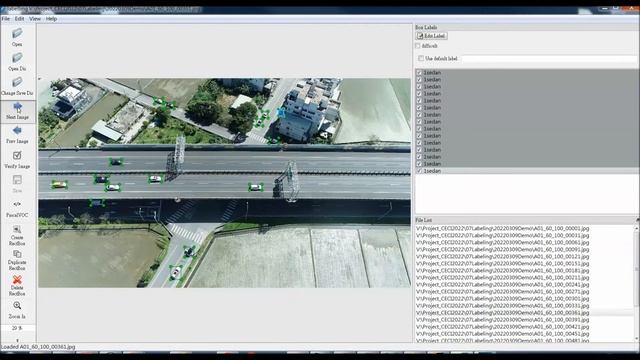Screen dimensions: 640x360
Task: Select file A01_60_100_00421.jpg in File List
Action: 502,327
